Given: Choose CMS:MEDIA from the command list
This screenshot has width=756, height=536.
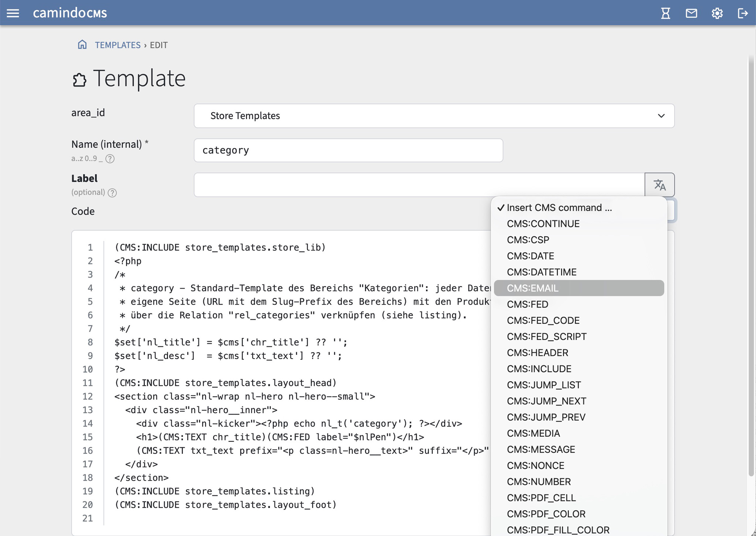Looking at the screenshot, I should [579, 433].
